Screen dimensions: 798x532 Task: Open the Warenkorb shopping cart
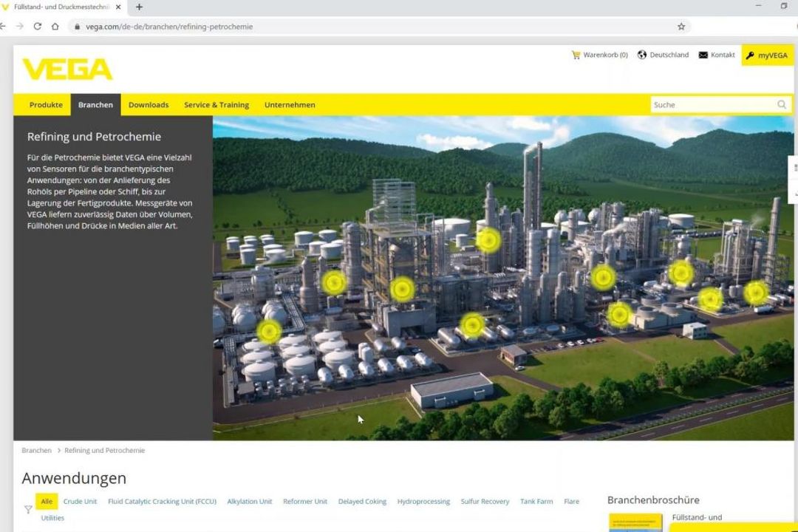pyautogui.click(x=599, y=55)
